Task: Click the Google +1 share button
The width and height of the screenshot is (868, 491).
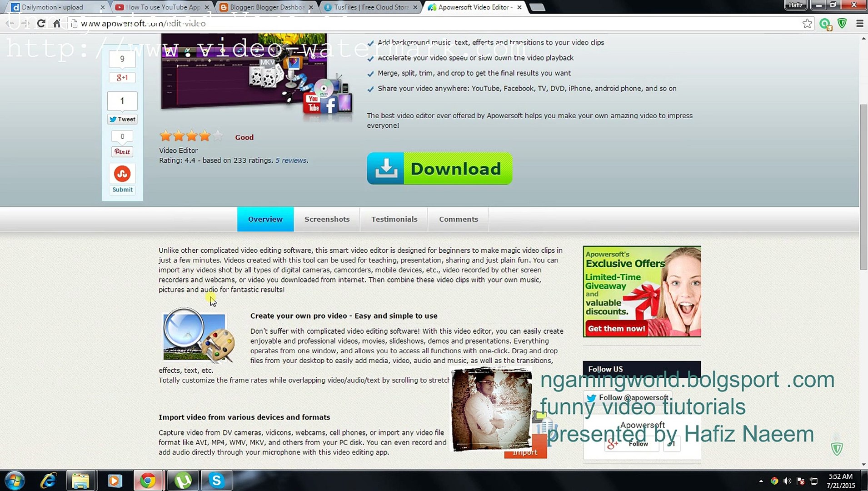Action: click(122, 78)
